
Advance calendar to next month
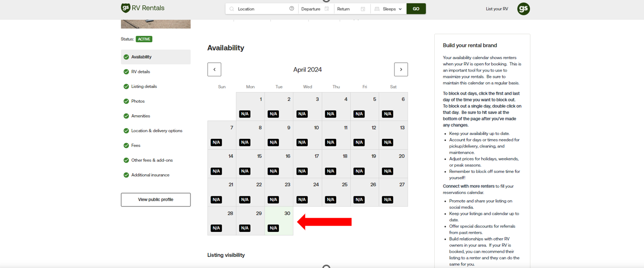[x=401, y=70]
